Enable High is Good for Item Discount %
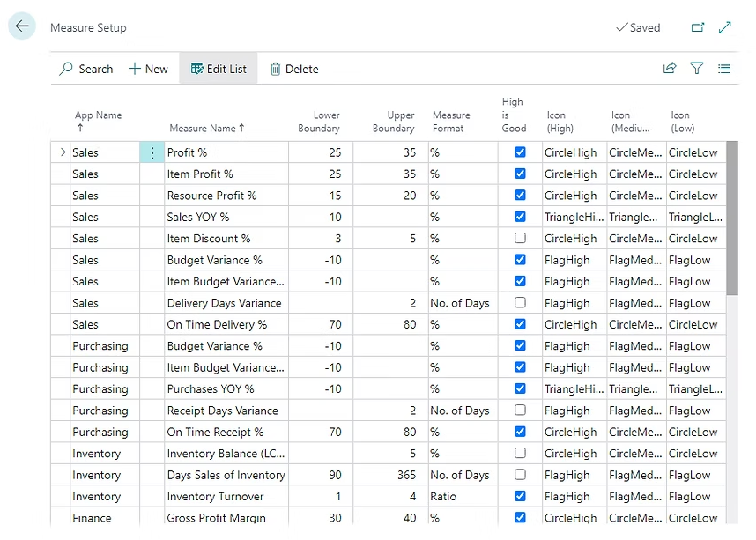Screen dimensions: 756x540 pos(520,239)
